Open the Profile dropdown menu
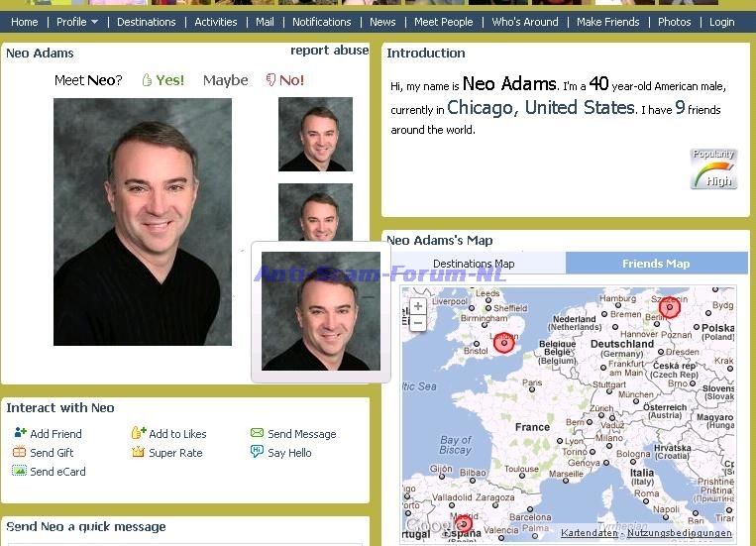756x546 pixels. click(77, 22)
